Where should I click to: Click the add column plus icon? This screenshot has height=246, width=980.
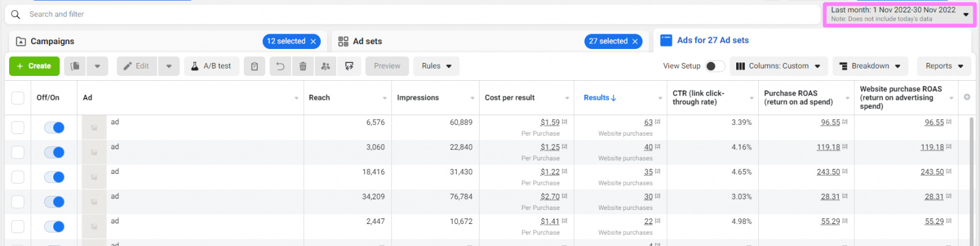coord(967,97)
